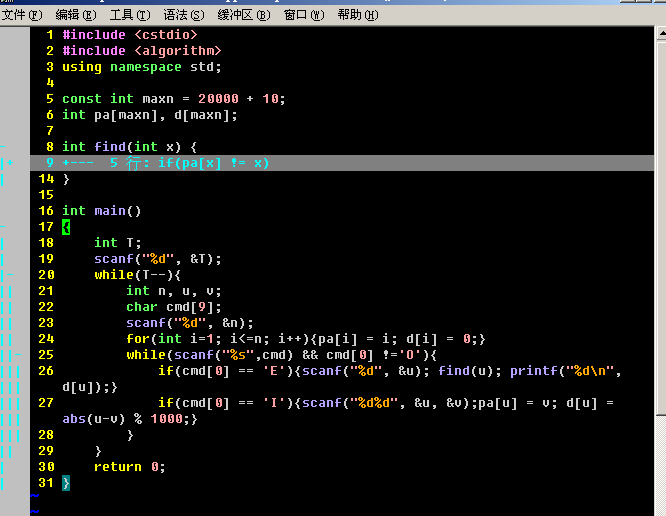The height and width of the screenshot is (516, 666).
Task: Click 'return 0;' on line 30
Action: [130, 467]
